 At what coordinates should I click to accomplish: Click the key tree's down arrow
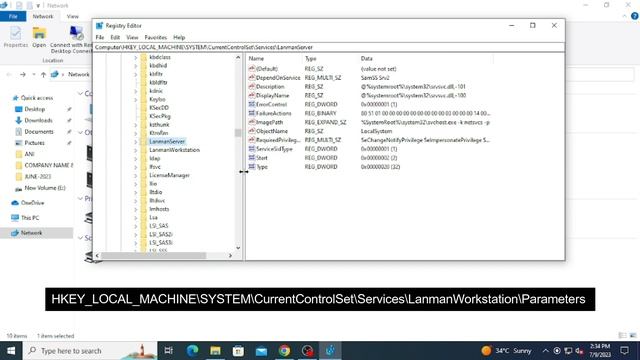click(238, 248)
